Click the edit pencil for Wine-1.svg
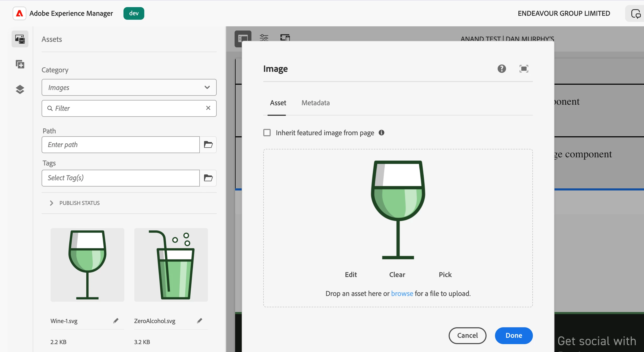 click(116, 321)
